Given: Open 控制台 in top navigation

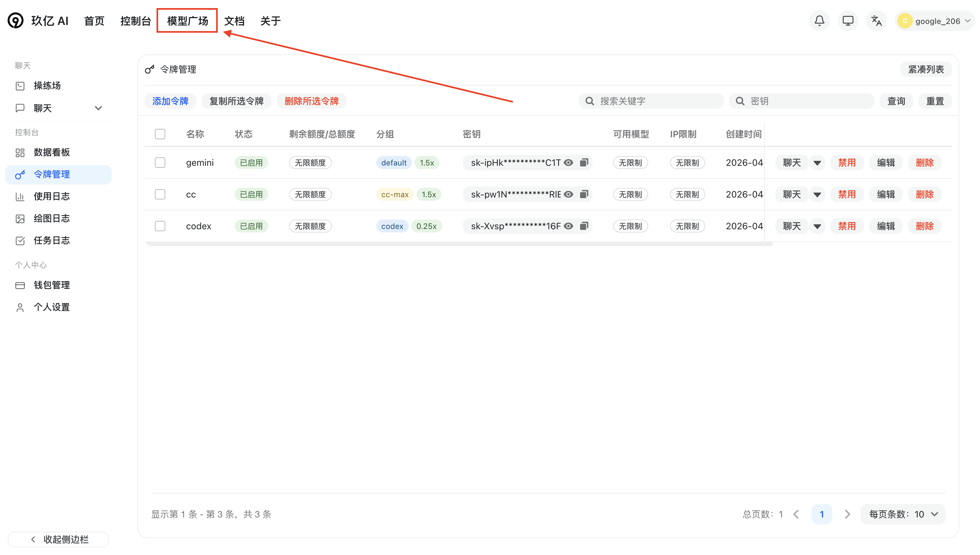Looking at the screenshot, I should [135, 21].
